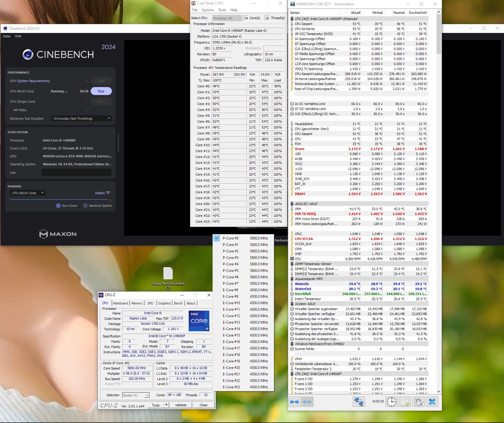Select P-Core #0 in the core clock list
Screen dimensions: 504x423
tap(243, 238)
